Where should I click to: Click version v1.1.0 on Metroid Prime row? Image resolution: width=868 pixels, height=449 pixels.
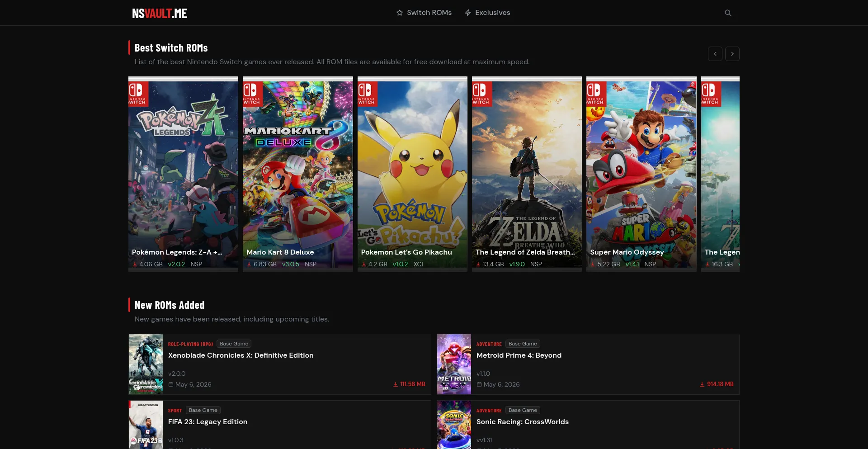[x=483, y=373]
